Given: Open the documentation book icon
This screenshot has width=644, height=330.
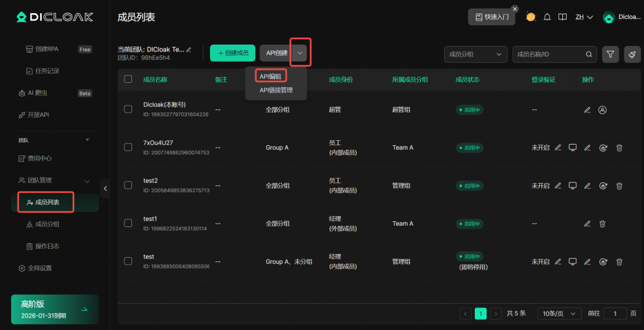Looking at the screenshot, I should coord(563,17).
